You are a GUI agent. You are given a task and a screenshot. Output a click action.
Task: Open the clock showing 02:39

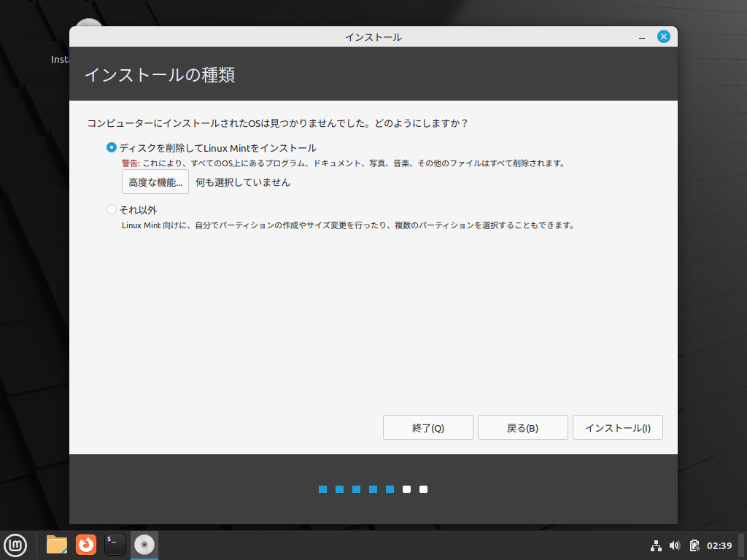tap(719, 545)
